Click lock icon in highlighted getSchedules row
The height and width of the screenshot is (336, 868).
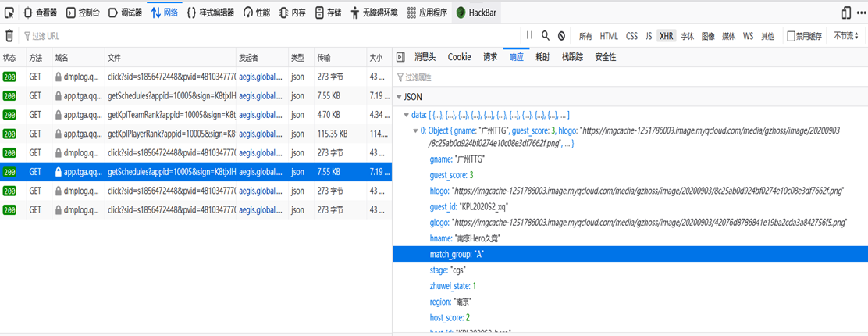[58, 171]
